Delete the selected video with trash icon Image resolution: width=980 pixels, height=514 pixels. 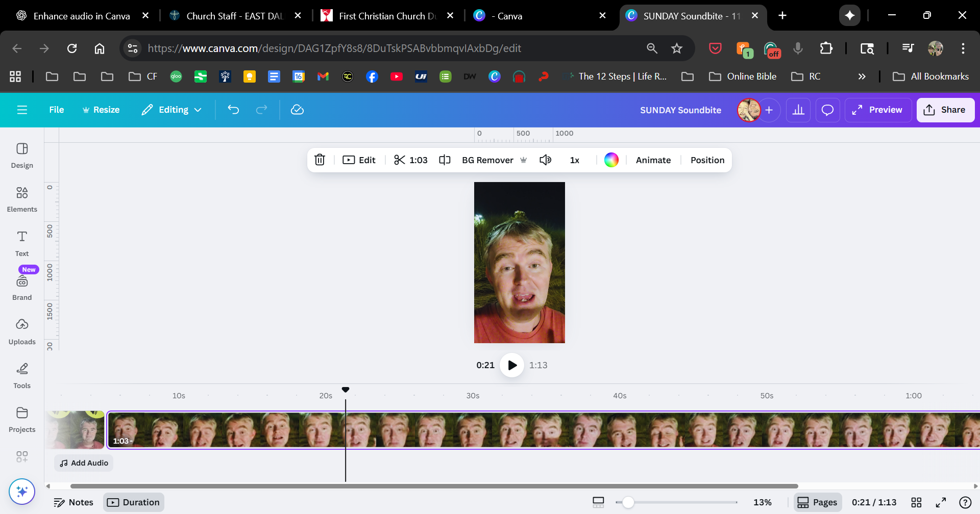(x=320, y=160)
